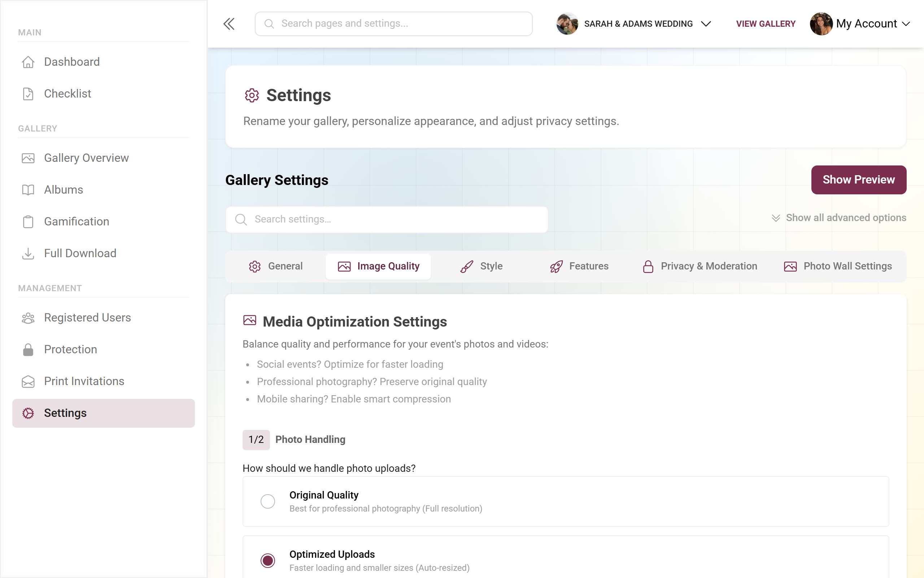Select the Original Quality radio button

268,501
